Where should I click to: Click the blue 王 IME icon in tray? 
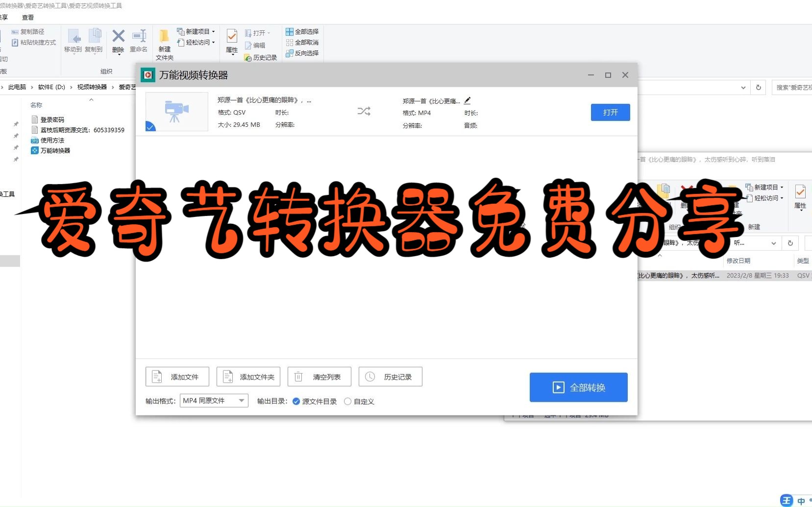[787, 500]
